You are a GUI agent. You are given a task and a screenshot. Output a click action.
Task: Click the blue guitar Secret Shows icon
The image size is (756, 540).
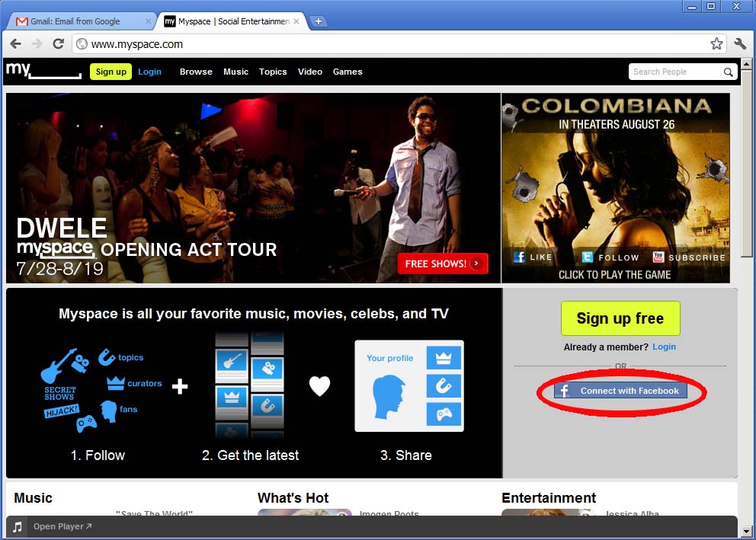pos(59,366)
